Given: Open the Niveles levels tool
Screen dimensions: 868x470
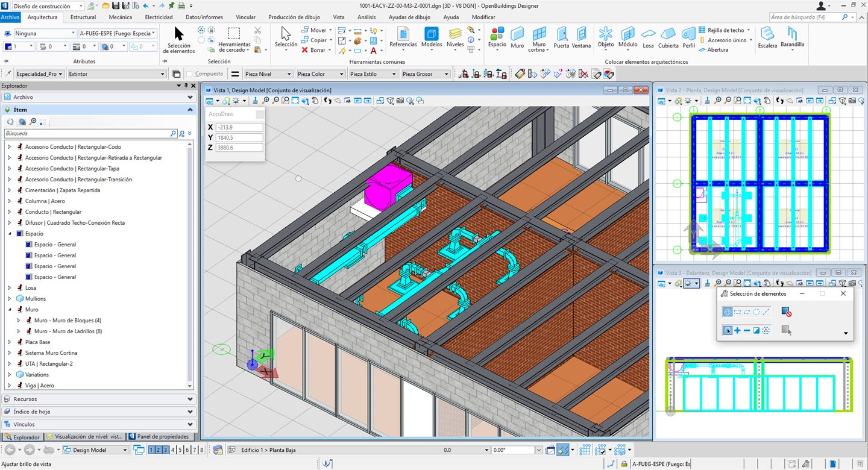Looking at the screenshot, I should [455, 37].
